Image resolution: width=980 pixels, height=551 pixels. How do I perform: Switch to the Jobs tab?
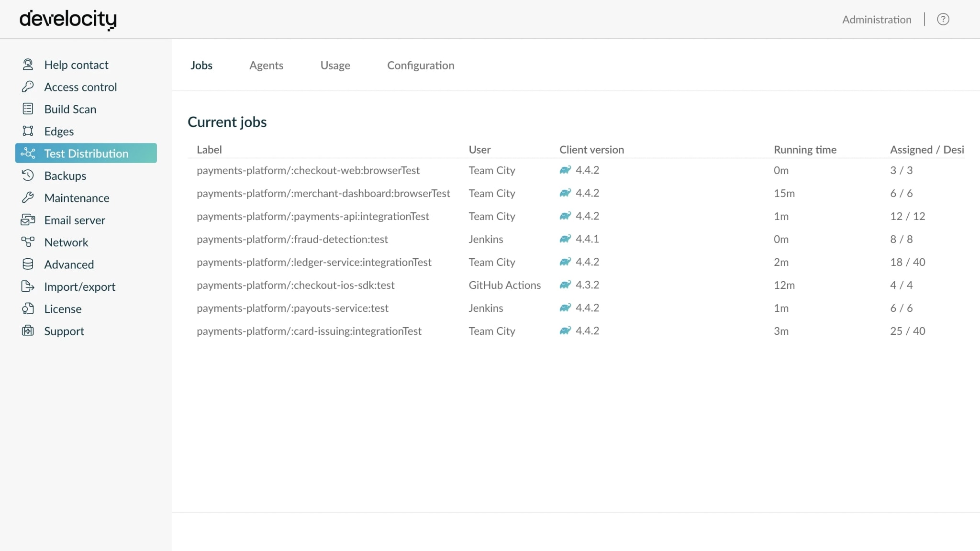point(201,66)
